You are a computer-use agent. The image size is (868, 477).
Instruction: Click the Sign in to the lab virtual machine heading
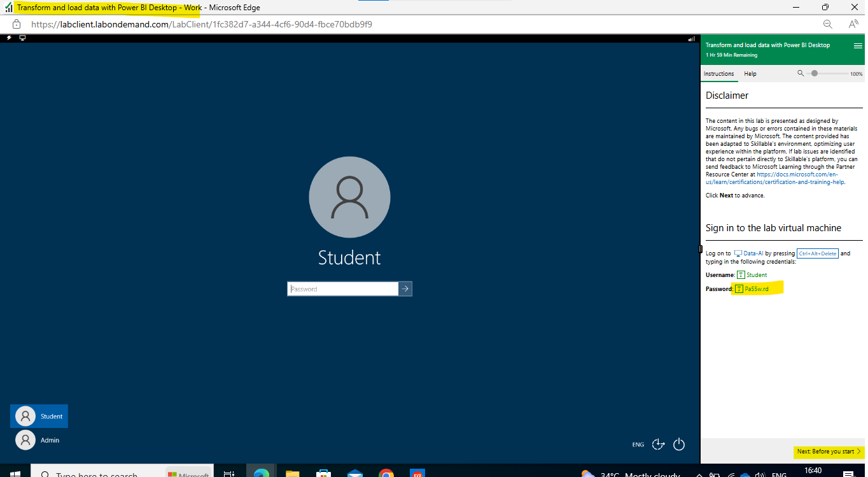click(x=773, y=228)
